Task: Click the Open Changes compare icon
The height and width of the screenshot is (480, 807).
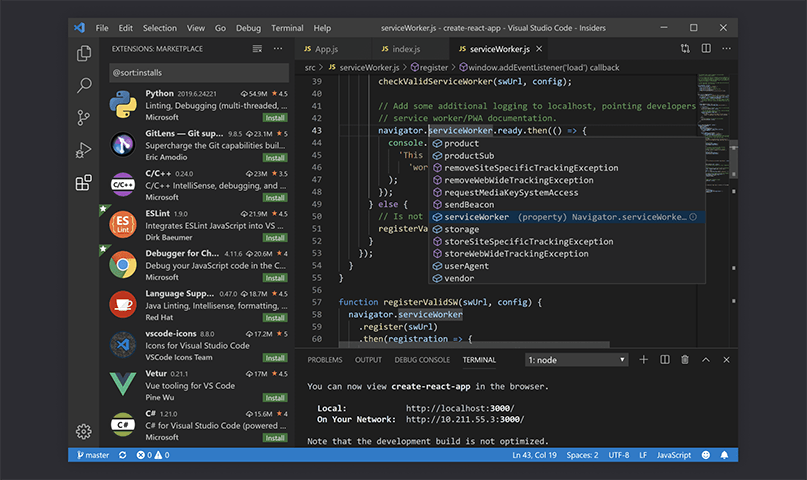Action: [x=685, y=48]
